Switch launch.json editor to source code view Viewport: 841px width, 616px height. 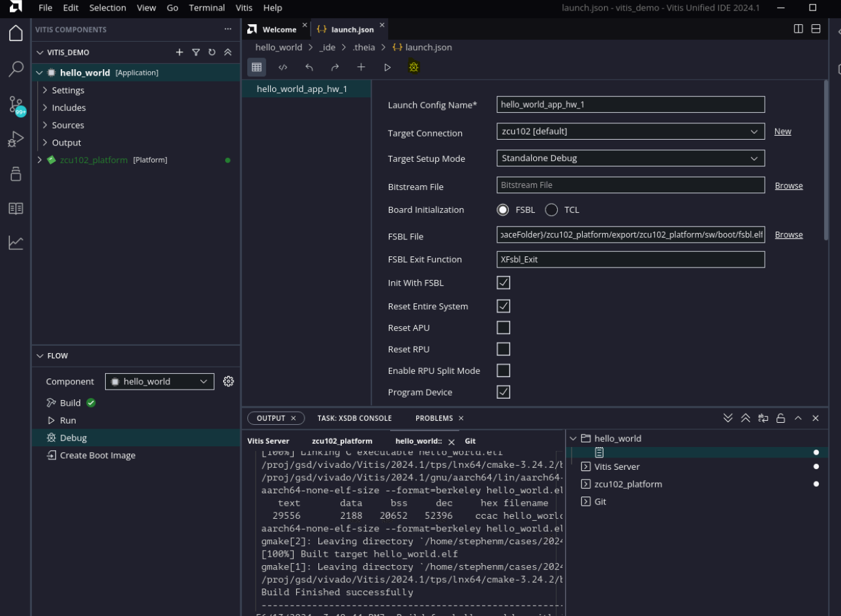coord(283,67)
